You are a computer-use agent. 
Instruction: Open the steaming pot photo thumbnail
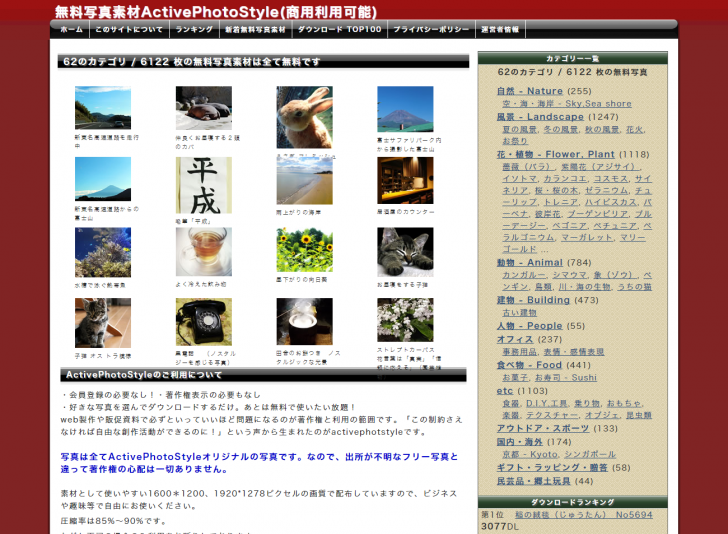click(305, 321)
